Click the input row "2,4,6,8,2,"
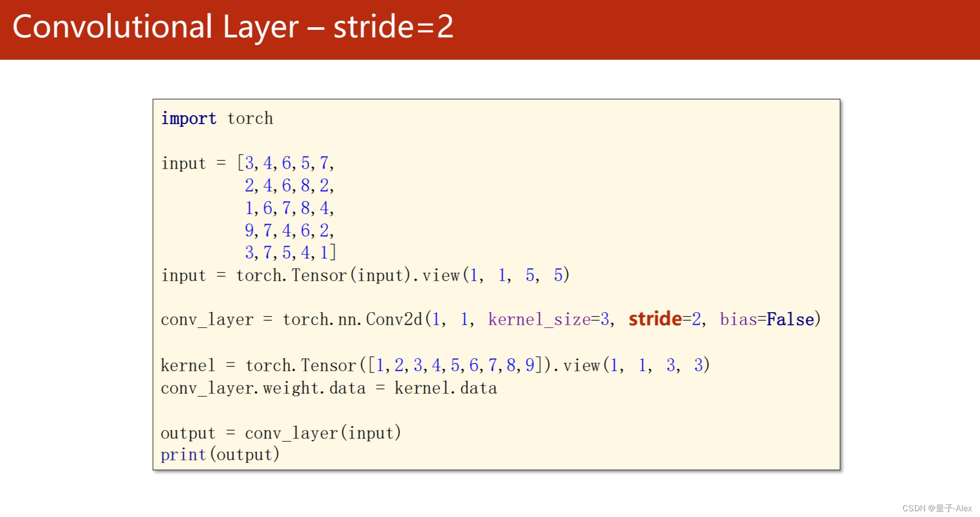Viewport: 980px width, 517px height. [x=289, y=185]
